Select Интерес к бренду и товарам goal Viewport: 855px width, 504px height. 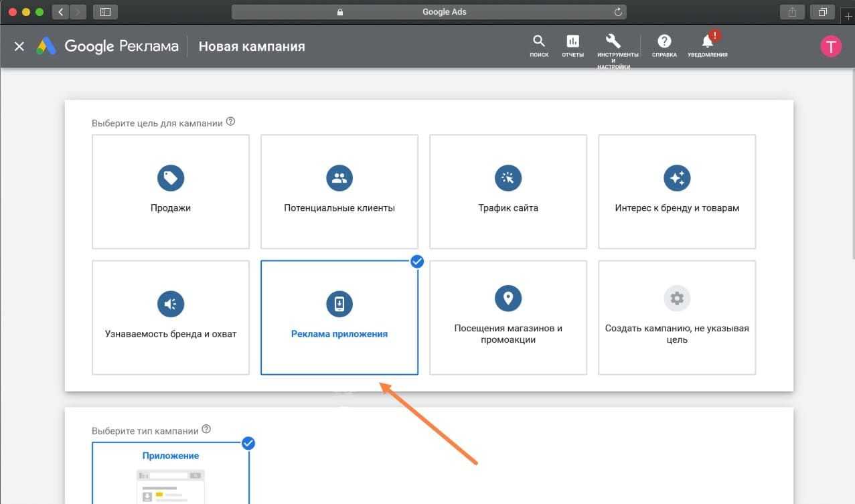676,191
